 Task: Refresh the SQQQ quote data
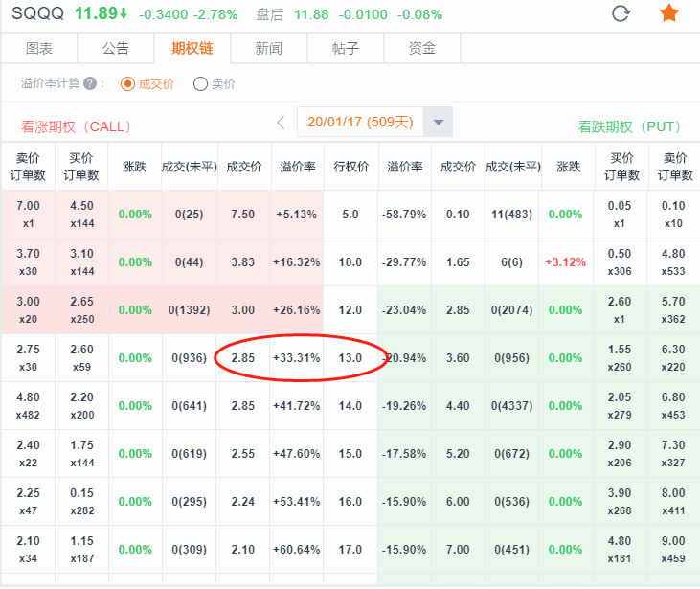pyautogui.click(x=621, y=13)
